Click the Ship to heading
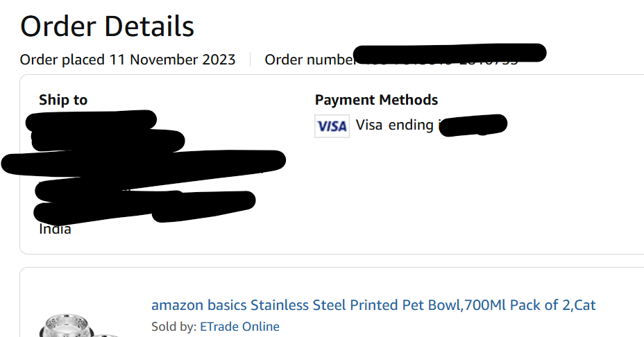 tap(63, 100)
